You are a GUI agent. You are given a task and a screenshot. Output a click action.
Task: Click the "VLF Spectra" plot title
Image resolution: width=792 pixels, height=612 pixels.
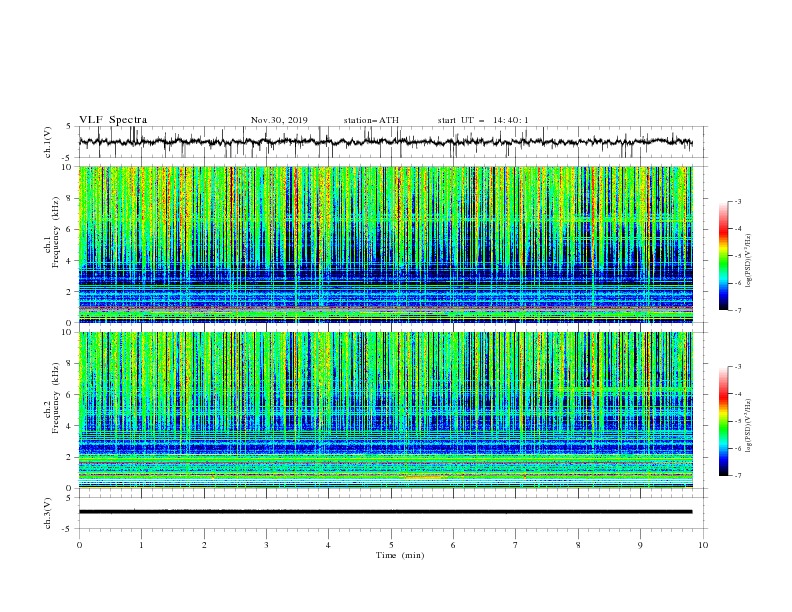[x=113, y=120]
